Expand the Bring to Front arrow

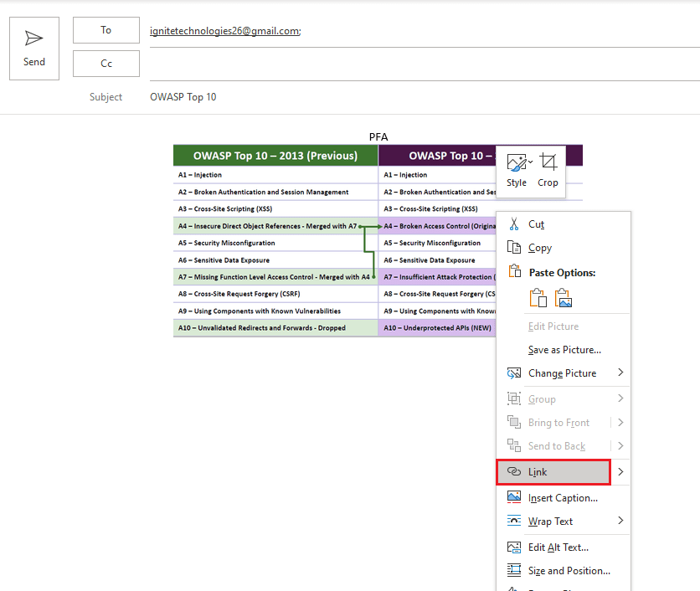tap(620, 422)
